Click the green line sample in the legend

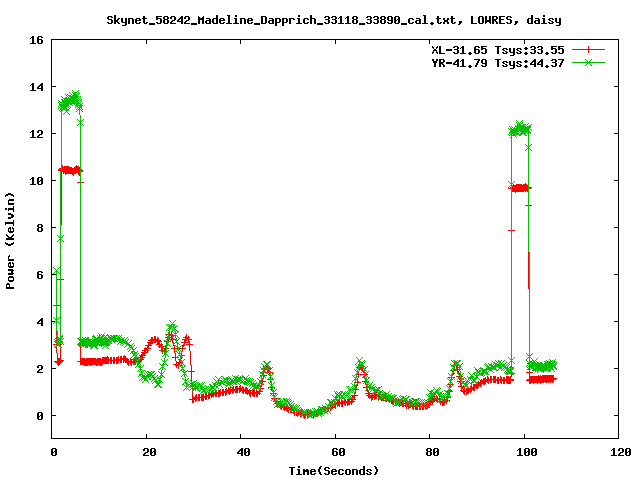(x=588, y=62)
